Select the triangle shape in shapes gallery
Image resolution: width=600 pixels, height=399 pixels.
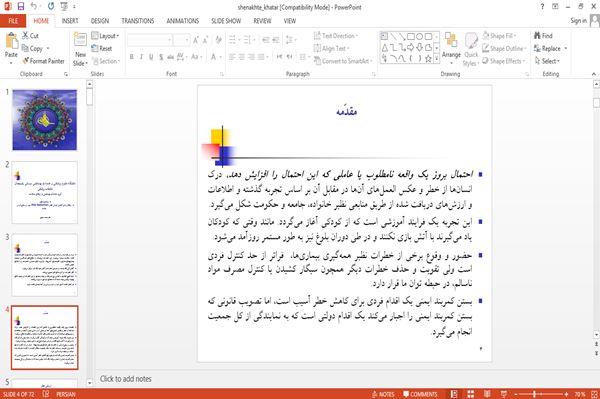(x=385, y=47)
